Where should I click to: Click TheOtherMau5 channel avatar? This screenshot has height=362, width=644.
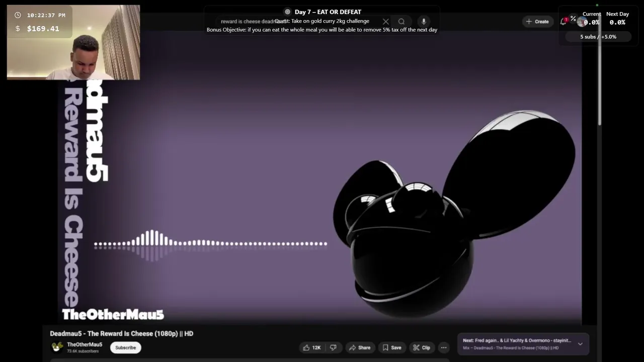point(57,347)
